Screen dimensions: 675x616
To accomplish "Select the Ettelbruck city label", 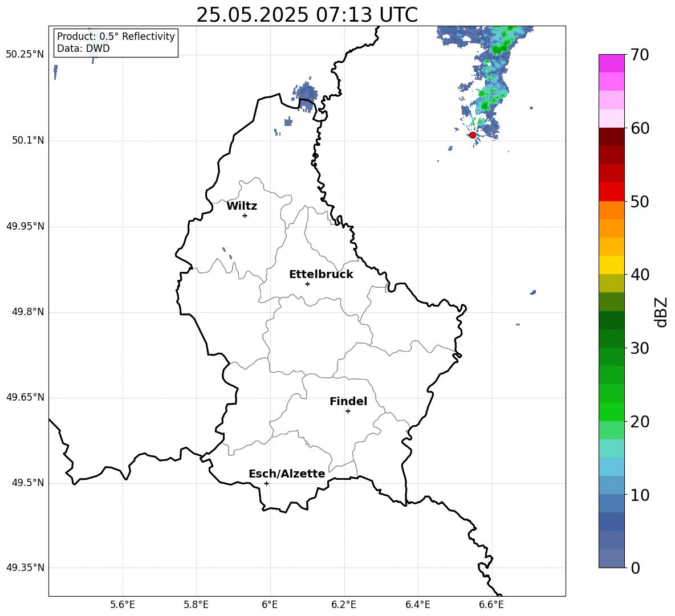I will 321,275.
